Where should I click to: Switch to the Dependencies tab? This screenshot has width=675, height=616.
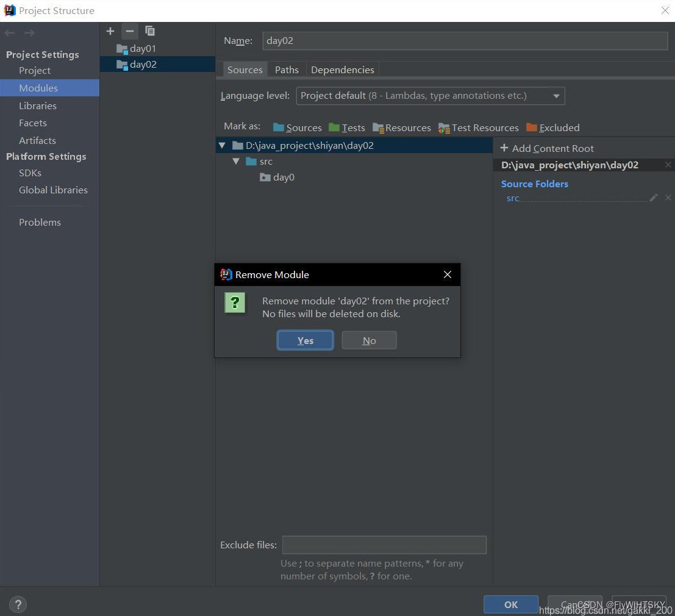[x=342, y=70]
